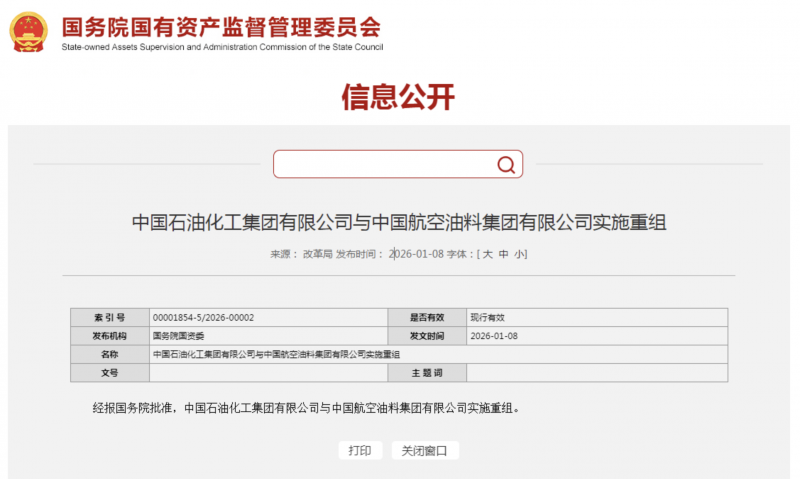Click the name cell in the 名称 row
800x479 pixels.
click(x=438, y=354)
